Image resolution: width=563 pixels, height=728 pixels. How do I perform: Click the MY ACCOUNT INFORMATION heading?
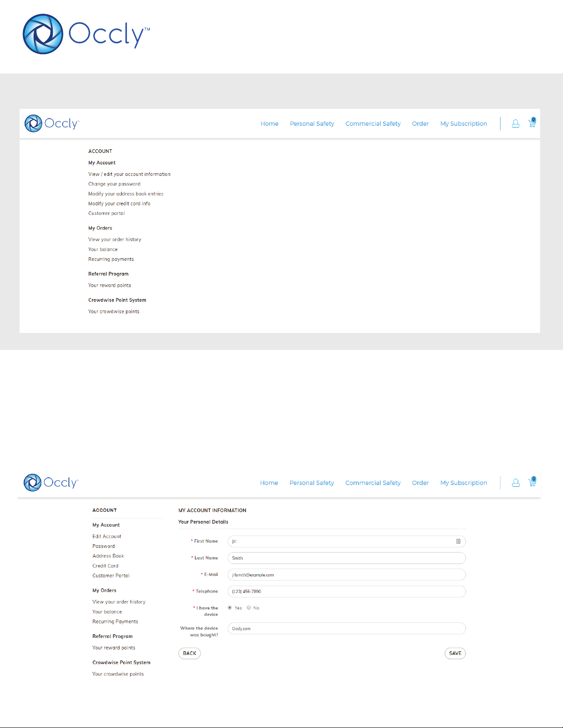coord(212,510)
